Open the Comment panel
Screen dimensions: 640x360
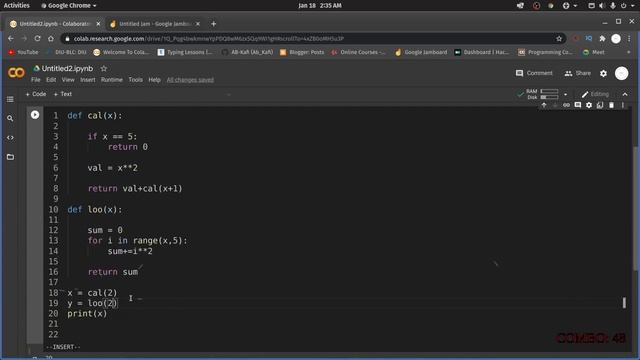(x=534, y=73)
